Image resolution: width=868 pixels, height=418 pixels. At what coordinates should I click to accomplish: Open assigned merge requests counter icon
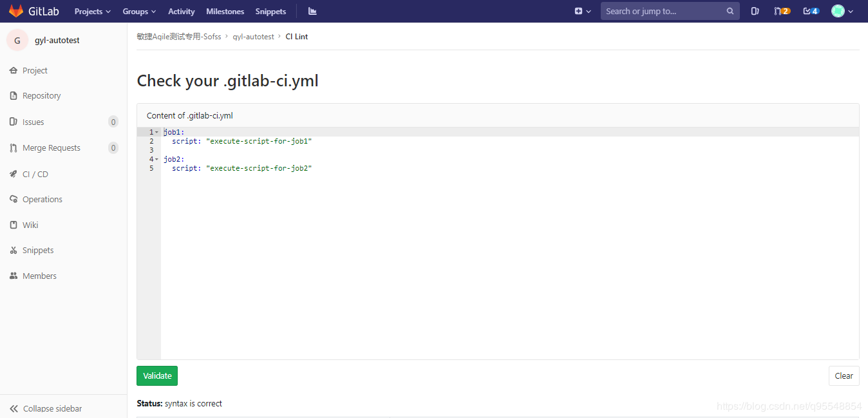point(782,11)
